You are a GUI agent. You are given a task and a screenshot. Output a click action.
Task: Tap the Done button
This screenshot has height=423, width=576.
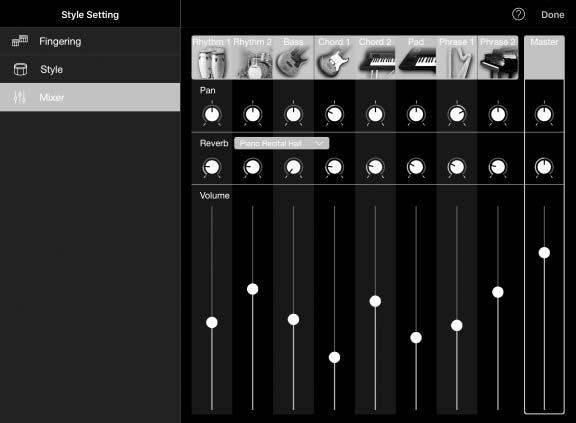552,15
